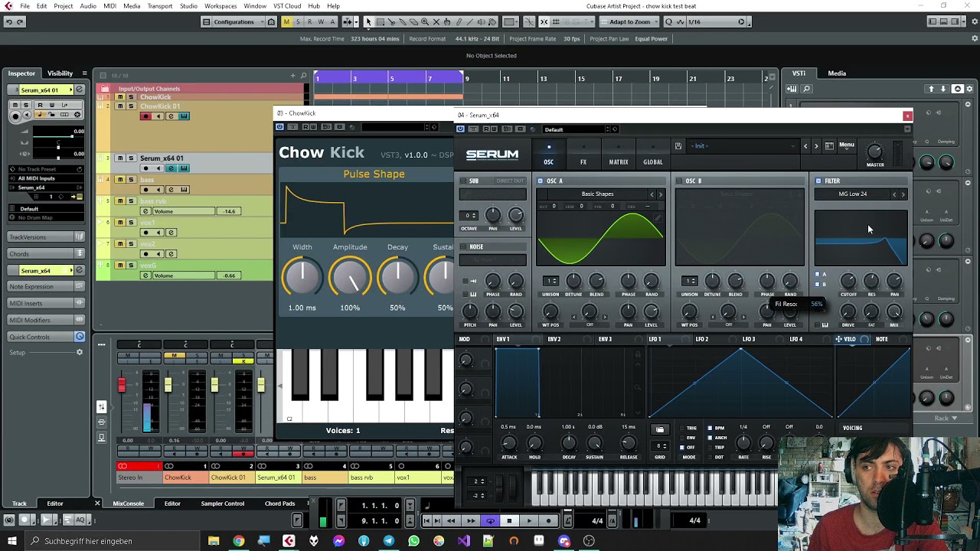Switch to the Visibility tab
This screenshot has width=980, height=551.
pyautogui.click(x=60, y=73)
